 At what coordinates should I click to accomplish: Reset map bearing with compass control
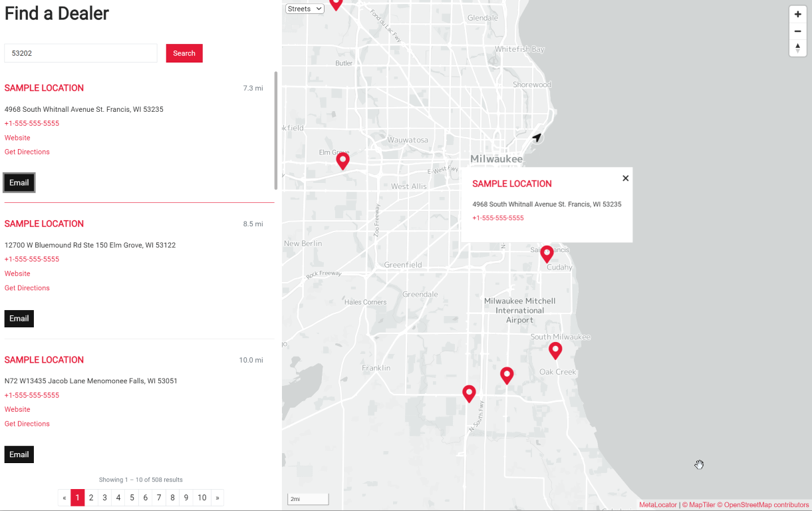797,47
